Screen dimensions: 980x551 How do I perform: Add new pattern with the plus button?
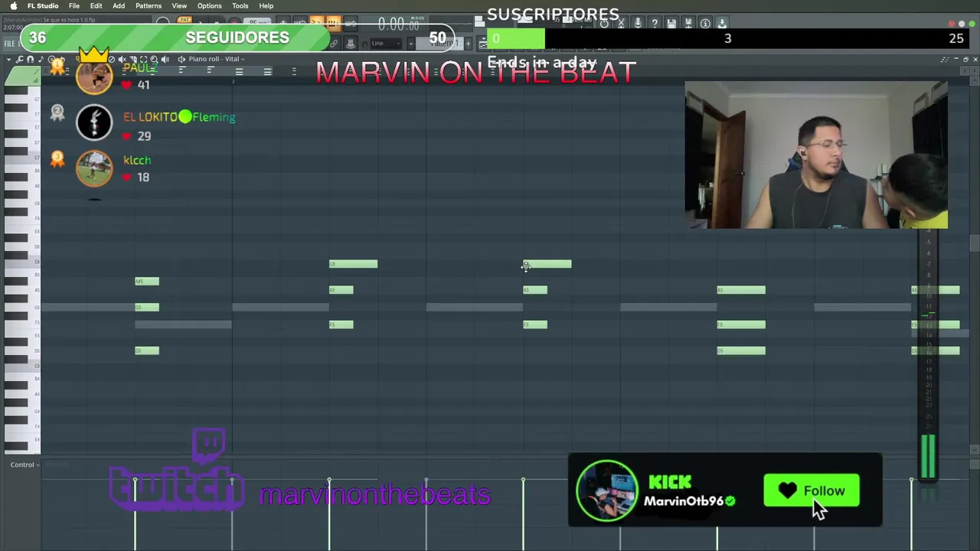468,44
